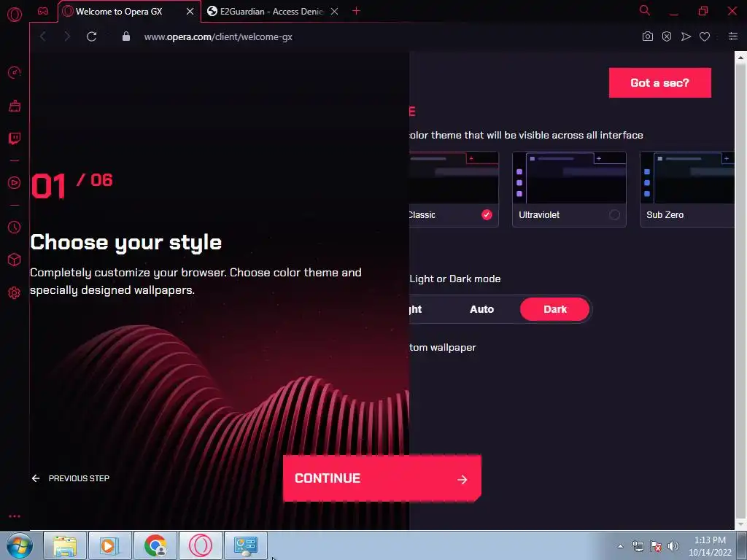Screen dimensions: 747x560
Task: Take a snapshot with camera icon
Action: pyautogui.click(x=648, y=36)
